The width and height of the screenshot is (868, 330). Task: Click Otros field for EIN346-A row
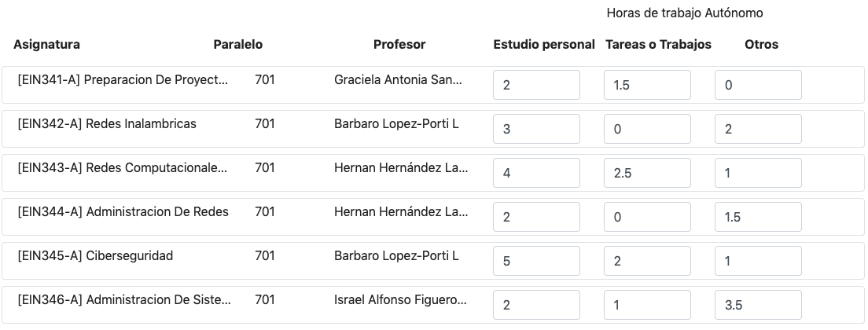pos(758,305)
